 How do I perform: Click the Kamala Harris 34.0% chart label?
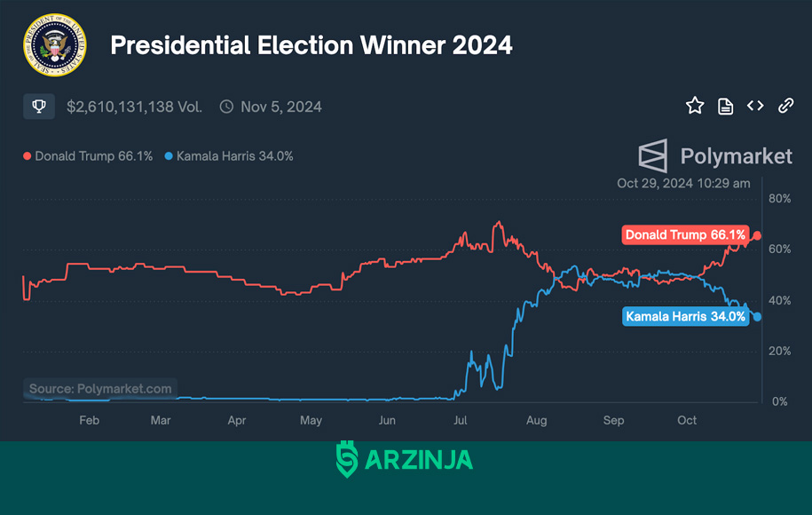click(685, 316)
